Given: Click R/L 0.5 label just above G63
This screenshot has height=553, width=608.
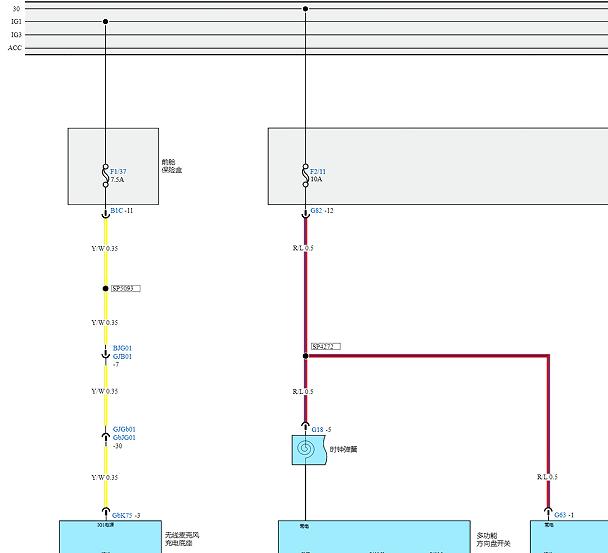Looking at the screenshot, I should click(548, 477).
